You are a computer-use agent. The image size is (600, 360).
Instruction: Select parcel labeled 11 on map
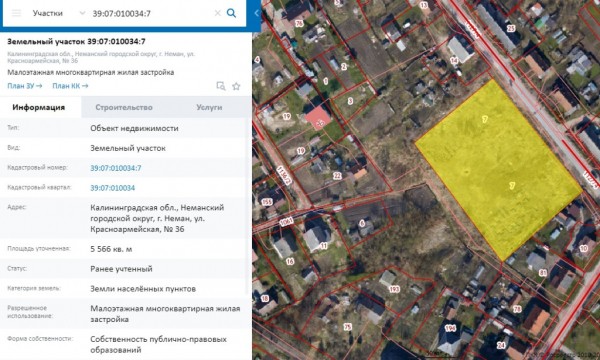324,246
